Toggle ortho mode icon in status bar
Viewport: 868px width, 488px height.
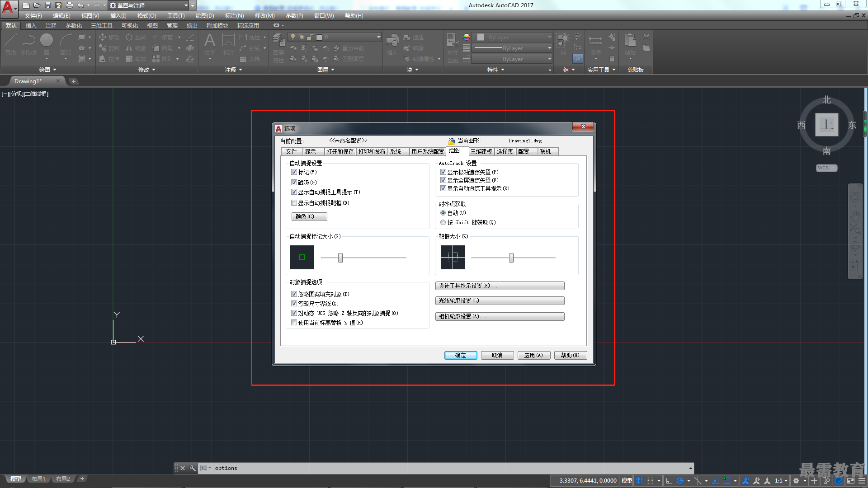pyautogui.click(x=669, y=480)
